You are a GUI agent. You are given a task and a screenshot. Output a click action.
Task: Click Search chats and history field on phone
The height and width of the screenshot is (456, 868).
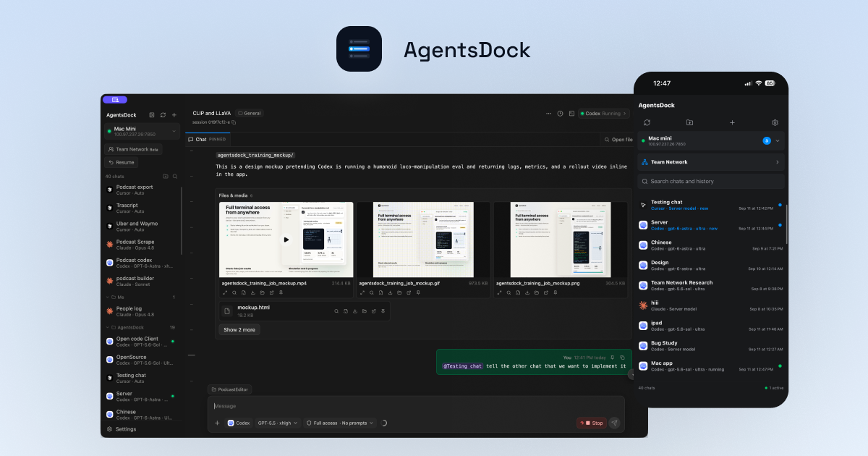pyautogui.click(x=711, y=181)
